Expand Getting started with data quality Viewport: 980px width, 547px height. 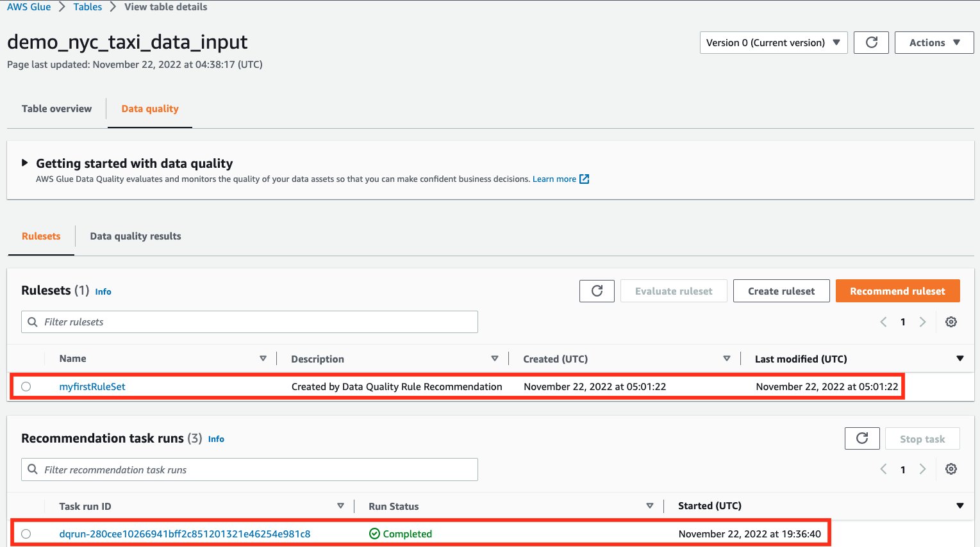[x=25, y=163]
